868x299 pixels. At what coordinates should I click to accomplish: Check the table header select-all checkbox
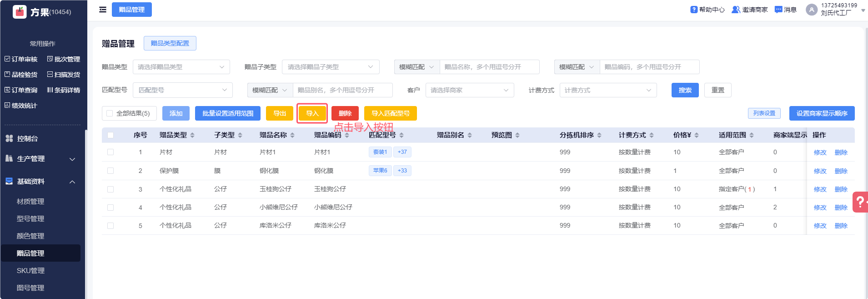pos(110,135)
